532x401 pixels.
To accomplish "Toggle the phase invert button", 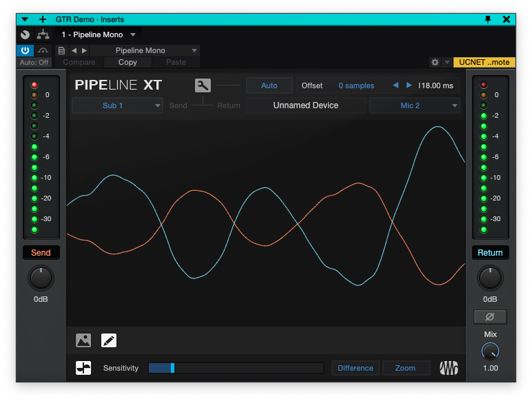I will (490, 317).
